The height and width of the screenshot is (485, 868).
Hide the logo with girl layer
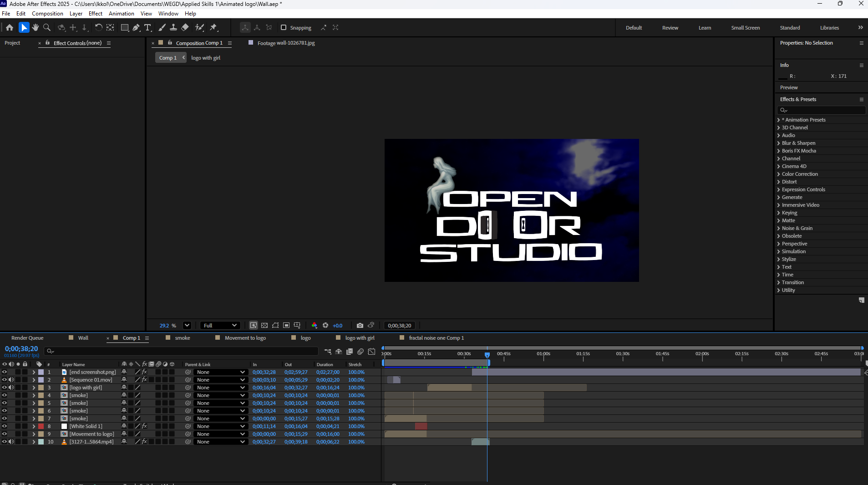point(5,388)
